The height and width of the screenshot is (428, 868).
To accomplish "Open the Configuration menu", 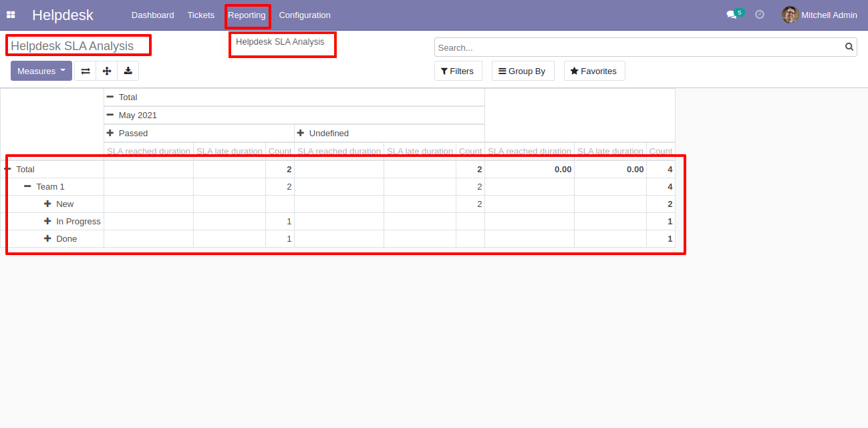I will pos(305,15).
